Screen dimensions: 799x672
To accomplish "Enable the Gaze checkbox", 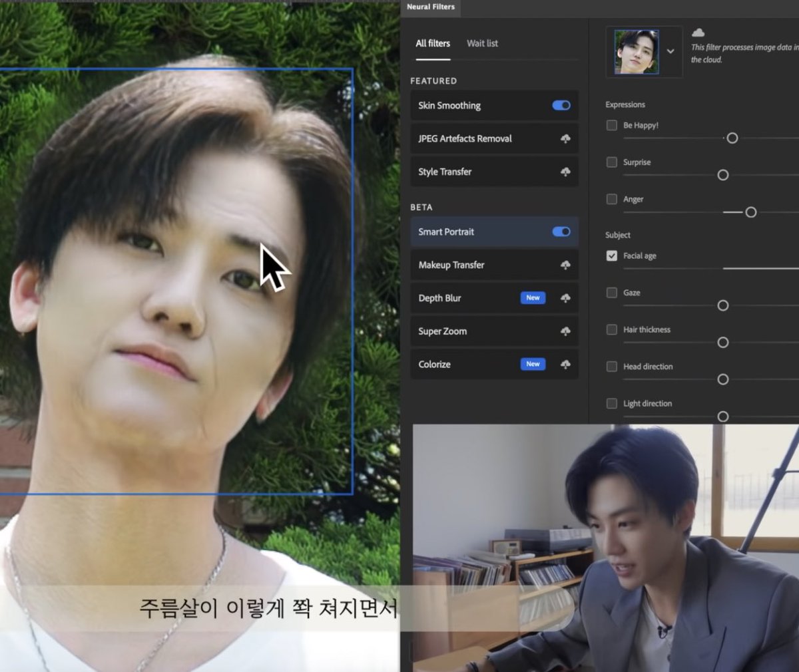I will click(612, 293).
